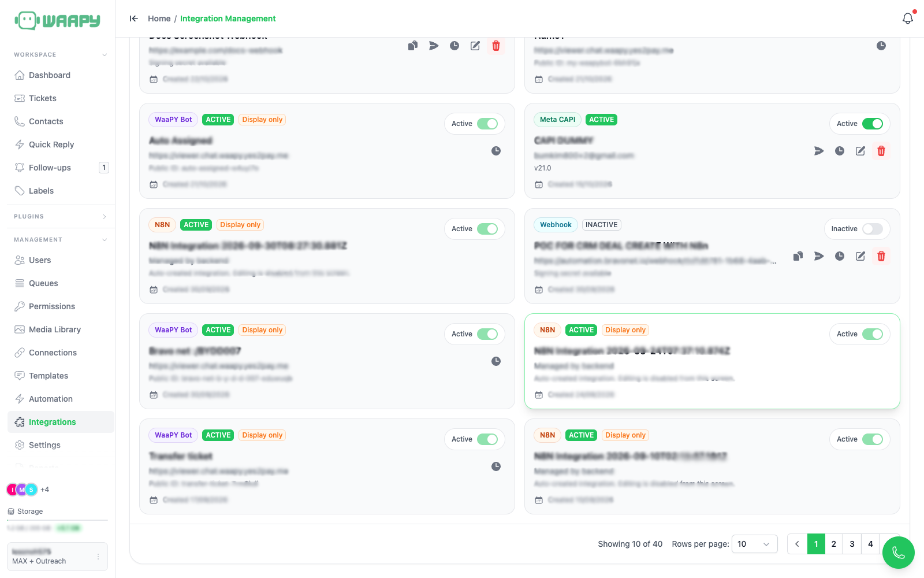Click the WAAPY logo

point(57,21)
